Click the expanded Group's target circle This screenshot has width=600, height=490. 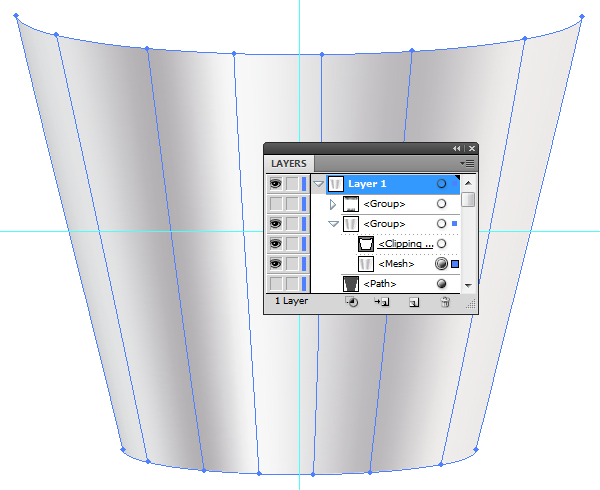[x=441, y=224]
